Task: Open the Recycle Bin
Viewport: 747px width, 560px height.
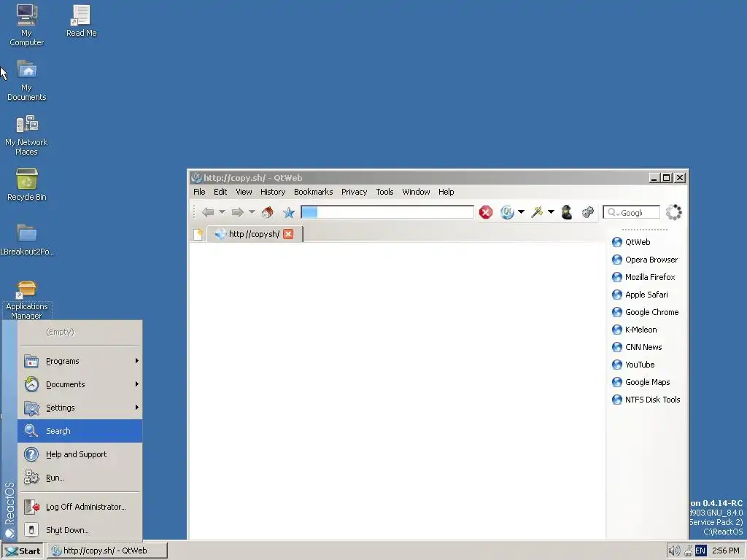Action: point(27,184)
